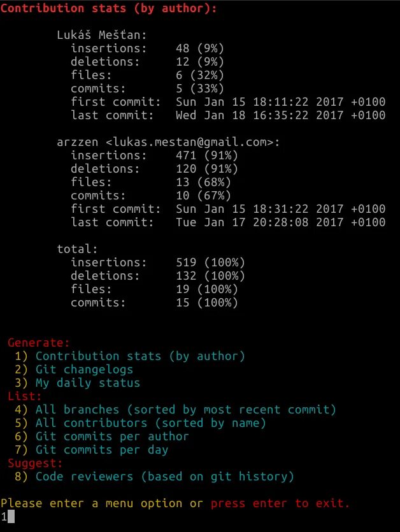Click the Suggest section label
400x532 pixels.
coord(35,463)
